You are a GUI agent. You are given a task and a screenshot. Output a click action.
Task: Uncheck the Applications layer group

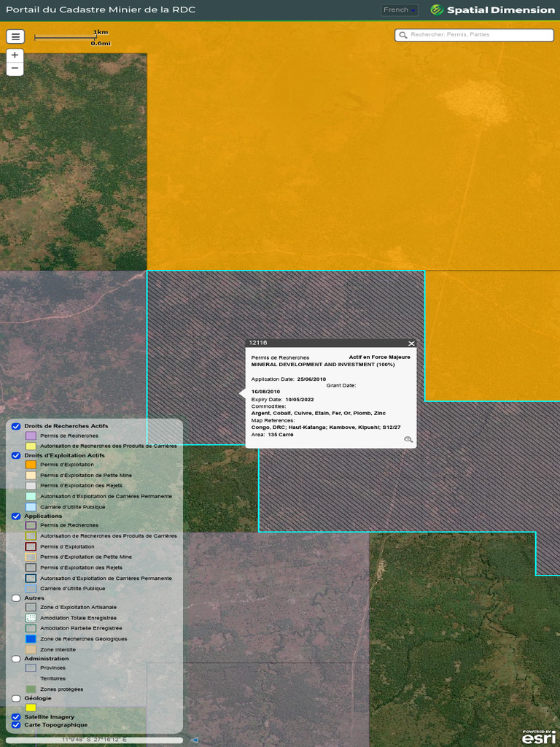click(x=16, y=516)
